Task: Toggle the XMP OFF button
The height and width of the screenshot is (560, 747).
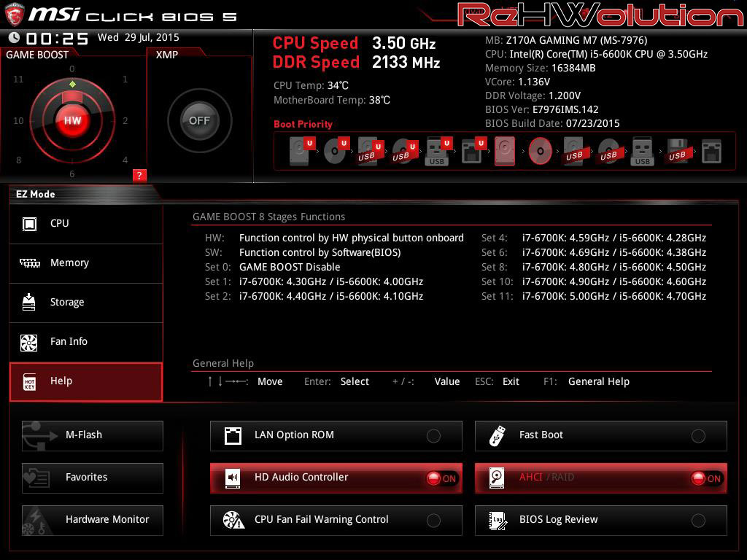Action: (x=199, y=120)
